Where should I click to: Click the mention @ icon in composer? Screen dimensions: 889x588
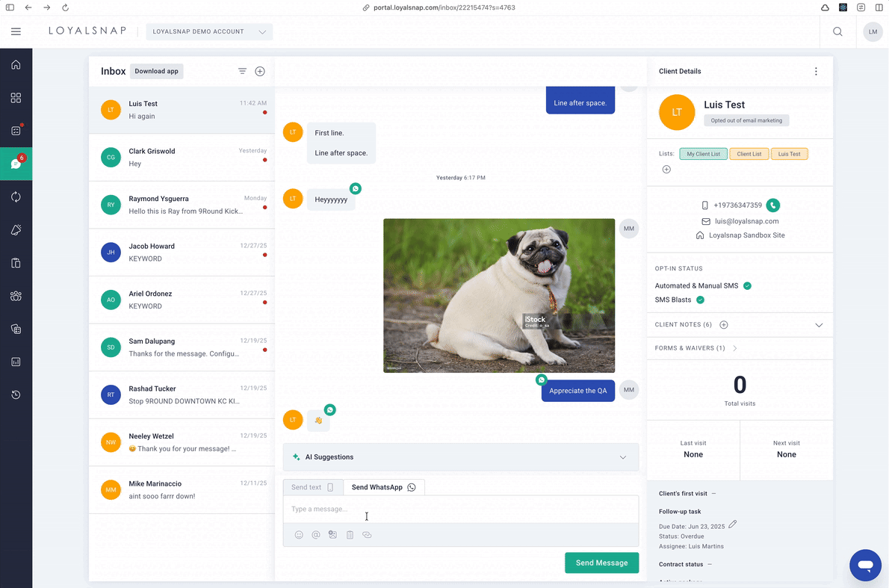click(x=316, y=535)
